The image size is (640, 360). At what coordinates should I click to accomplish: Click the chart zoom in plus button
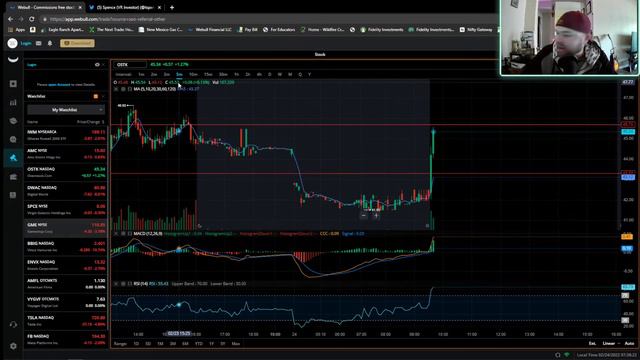tap(376, 216)
